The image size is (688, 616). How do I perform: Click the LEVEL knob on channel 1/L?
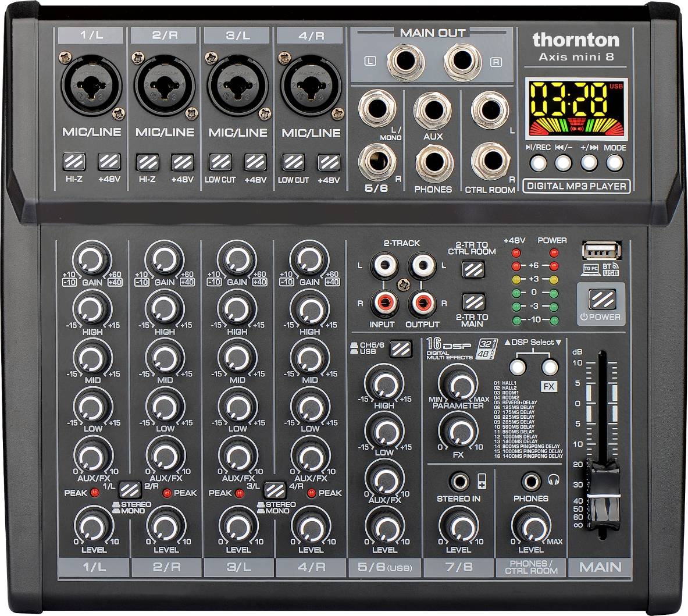[93, 526]
